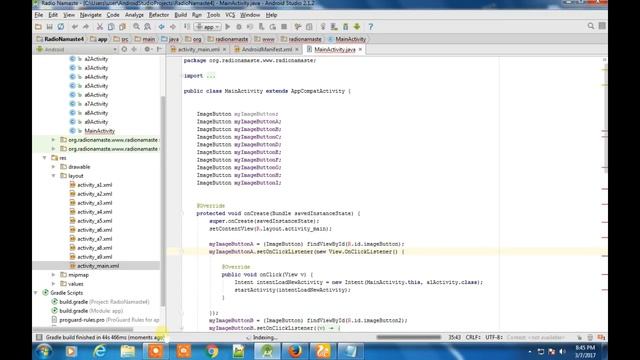Click the Synchronize toolbar icon
640x360 pixels.
tap(61, 27)
